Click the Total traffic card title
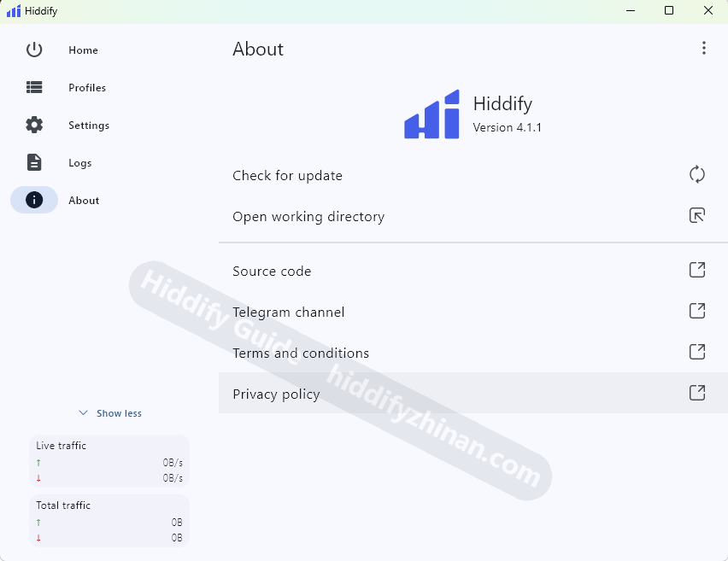728x561 pixels. pos(63,505)
